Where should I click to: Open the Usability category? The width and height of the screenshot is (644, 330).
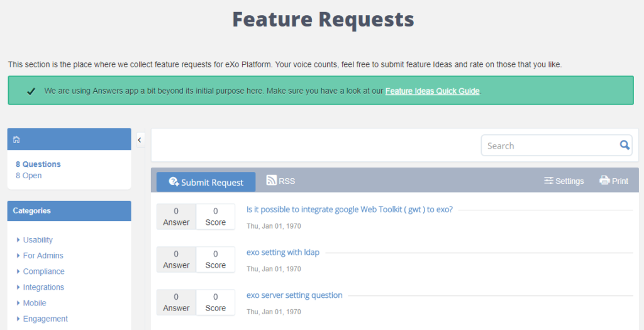38,240
